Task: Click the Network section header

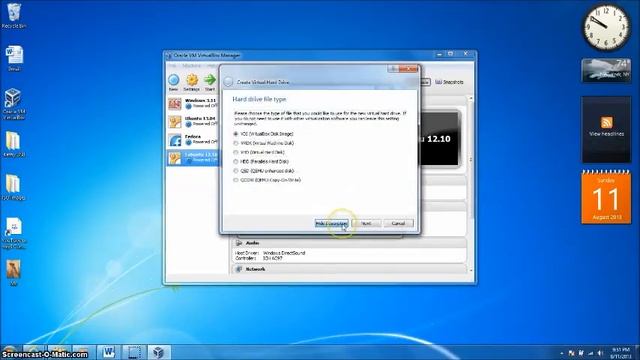Action: coord(349,269)
